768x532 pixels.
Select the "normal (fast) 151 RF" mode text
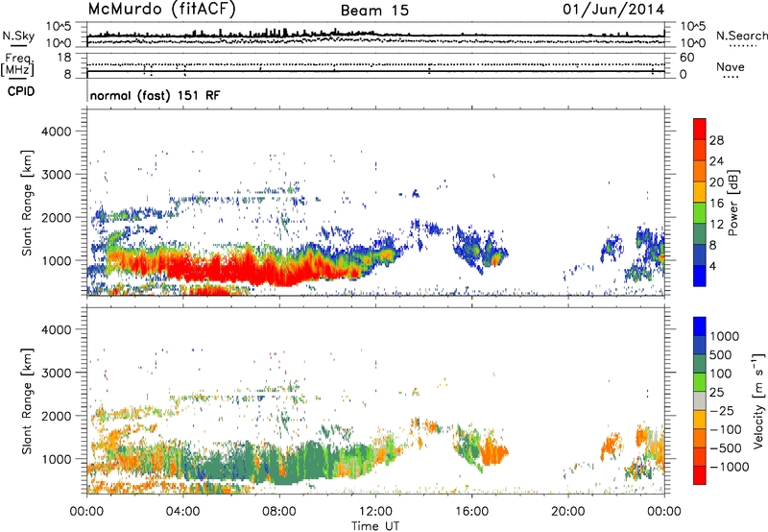tap(156, 95)
